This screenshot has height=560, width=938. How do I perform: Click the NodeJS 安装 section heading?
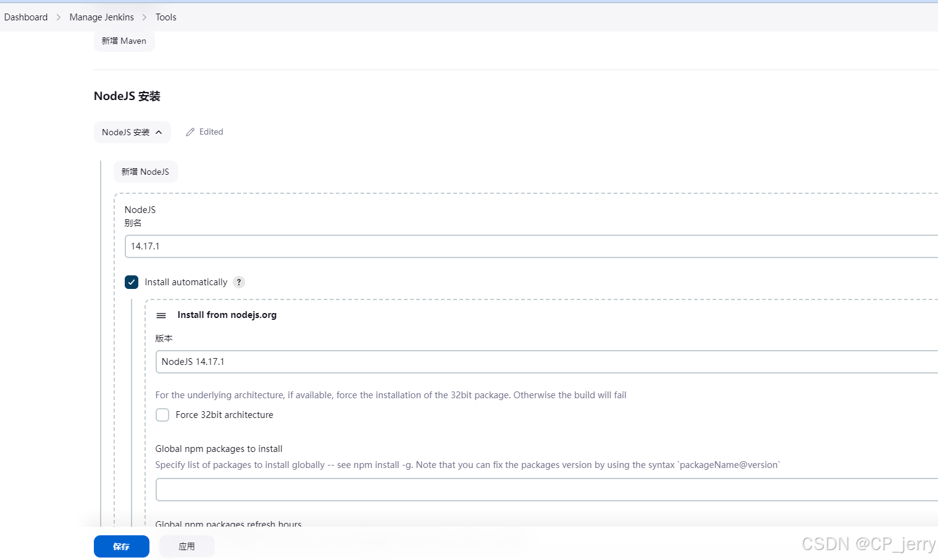127,96
